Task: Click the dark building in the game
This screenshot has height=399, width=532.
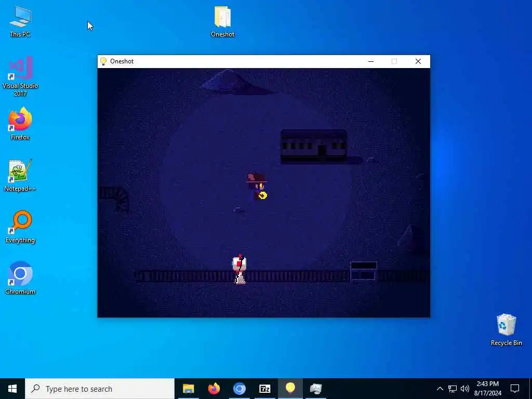Action: [x=314, y=147]
